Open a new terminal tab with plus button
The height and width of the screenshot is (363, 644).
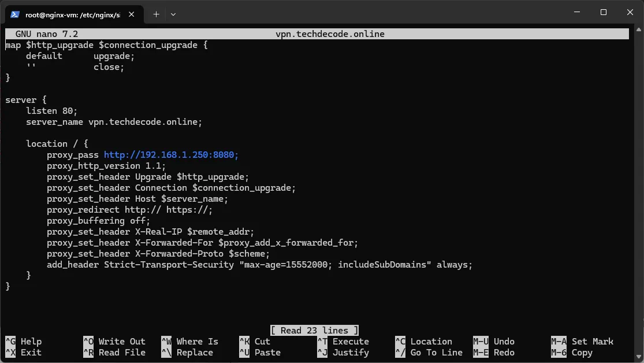[x=156, y=14]
